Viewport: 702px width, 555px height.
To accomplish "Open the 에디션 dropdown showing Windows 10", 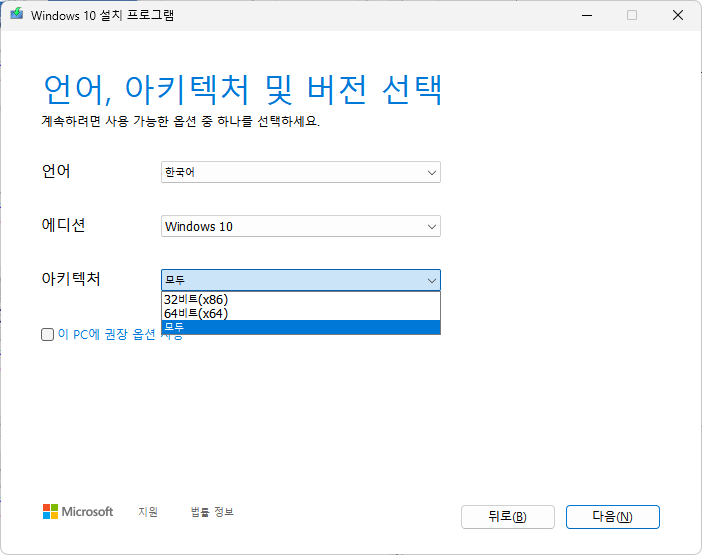I will (300, 226).
